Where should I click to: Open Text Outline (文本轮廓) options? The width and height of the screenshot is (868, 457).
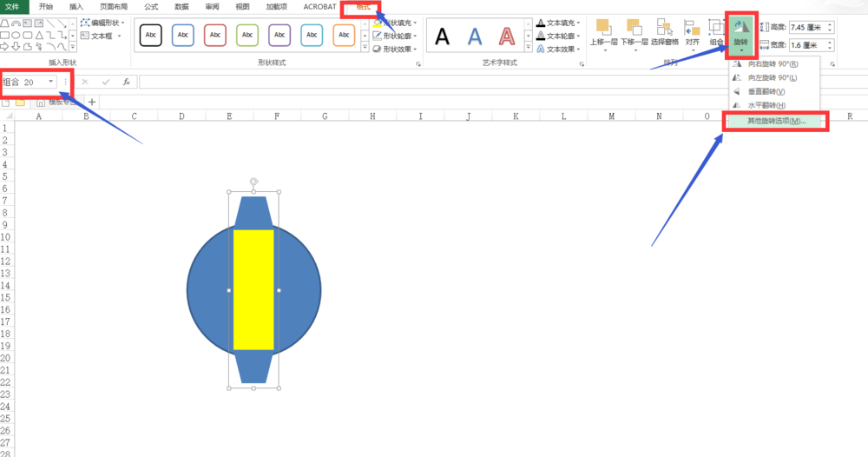coord(558,36)
